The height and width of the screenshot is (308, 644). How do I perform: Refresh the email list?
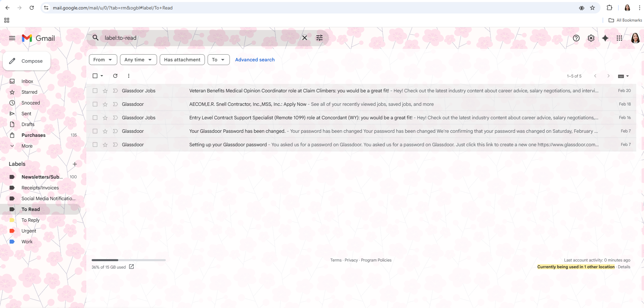(x=115, y=76)
